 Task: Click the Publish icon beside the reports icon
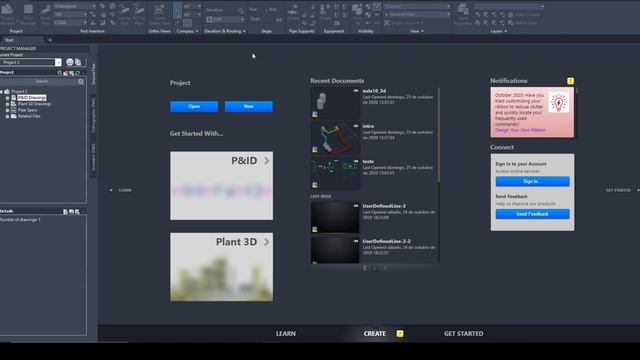tap(78, 62)
